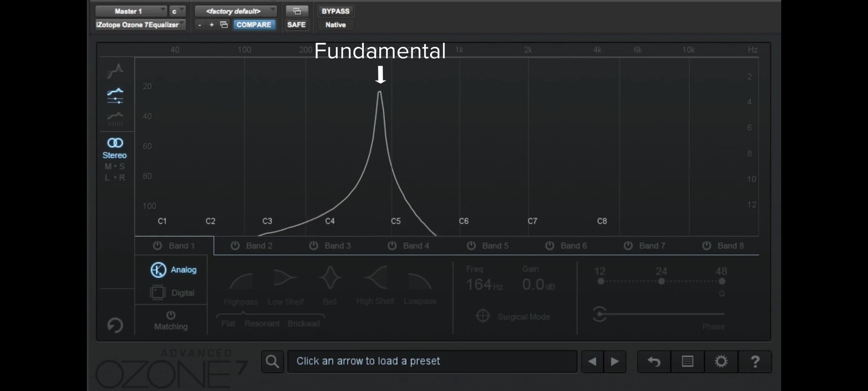Choose the High Shelf filter shape icon

pyautogui.click(x=375, y=278)
